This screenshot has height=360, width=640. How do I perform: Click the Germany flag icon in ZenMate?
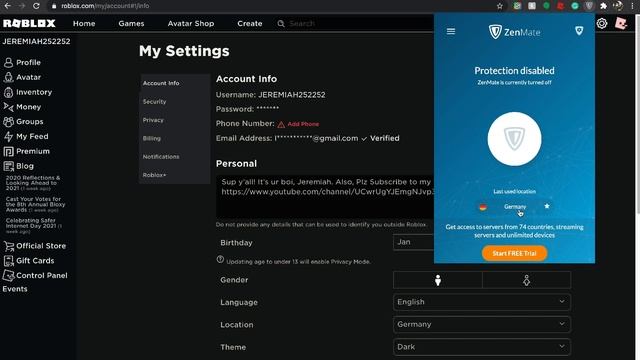pyautogui.click(x=483, y=207)
